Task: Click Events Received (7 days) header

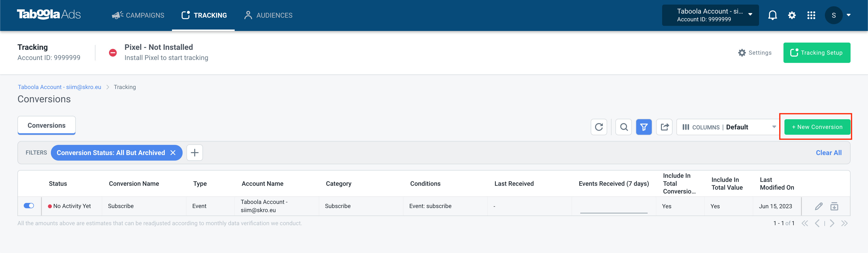Action: [614, 183]
